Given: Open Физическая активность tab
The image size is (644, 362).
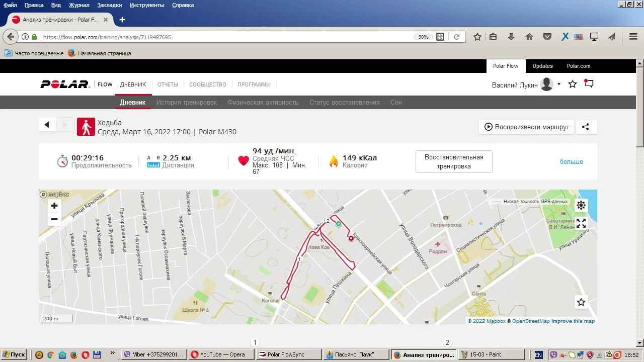Looking at the screenshot, I should [263, 102].
